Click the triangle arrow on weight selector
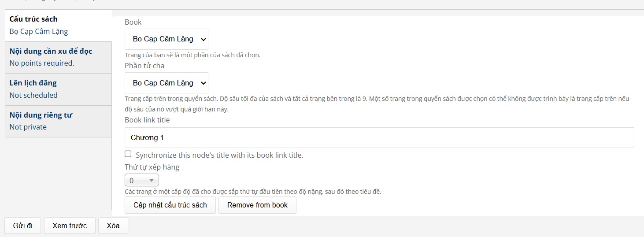The width and height of the screenshot is (644, 237). tap(152, 180)
